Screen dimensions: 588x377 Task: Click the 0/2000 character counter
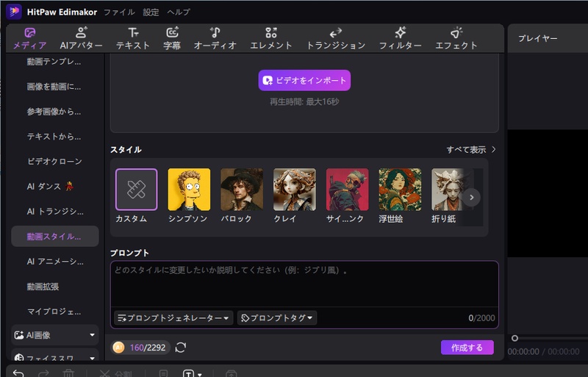click(x=481, y=318)
